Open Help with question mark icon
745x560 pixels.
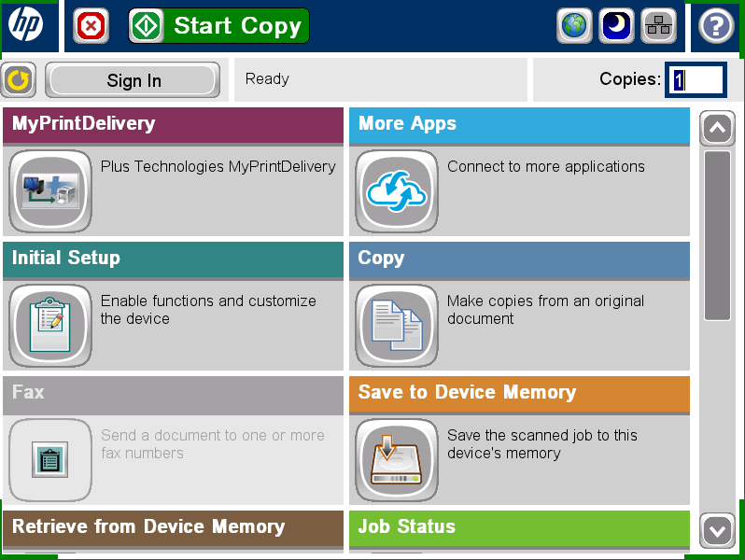click(716, 26)
